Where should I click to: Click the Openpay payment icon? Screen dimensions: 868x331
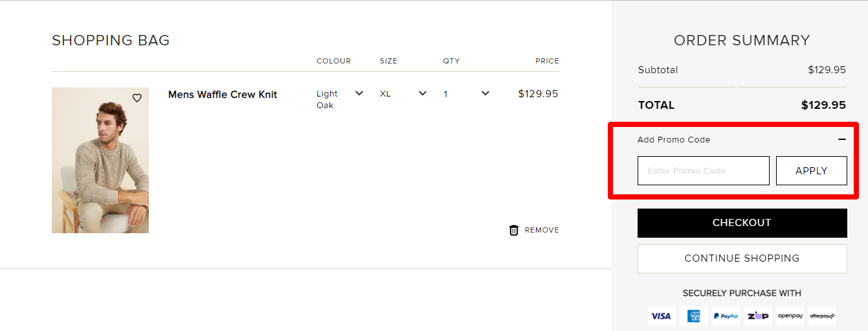point(790,316)
